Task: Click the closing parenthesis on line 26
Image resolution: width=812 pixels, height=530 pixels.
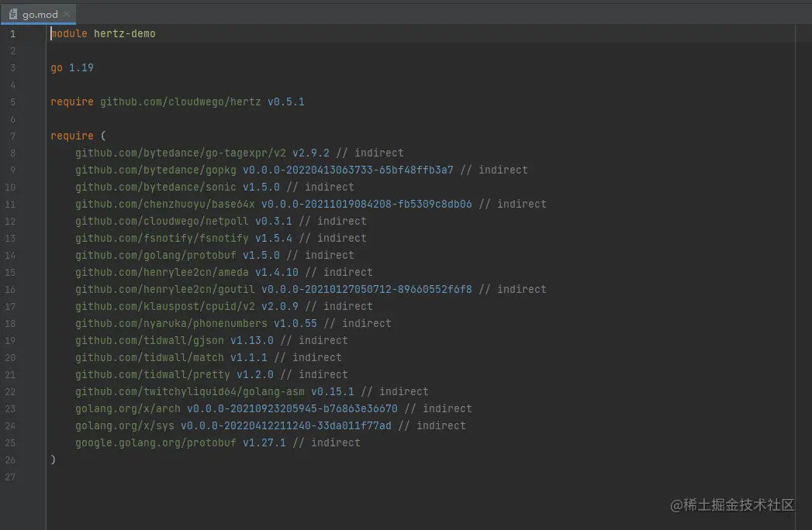Action: (53, 460)
